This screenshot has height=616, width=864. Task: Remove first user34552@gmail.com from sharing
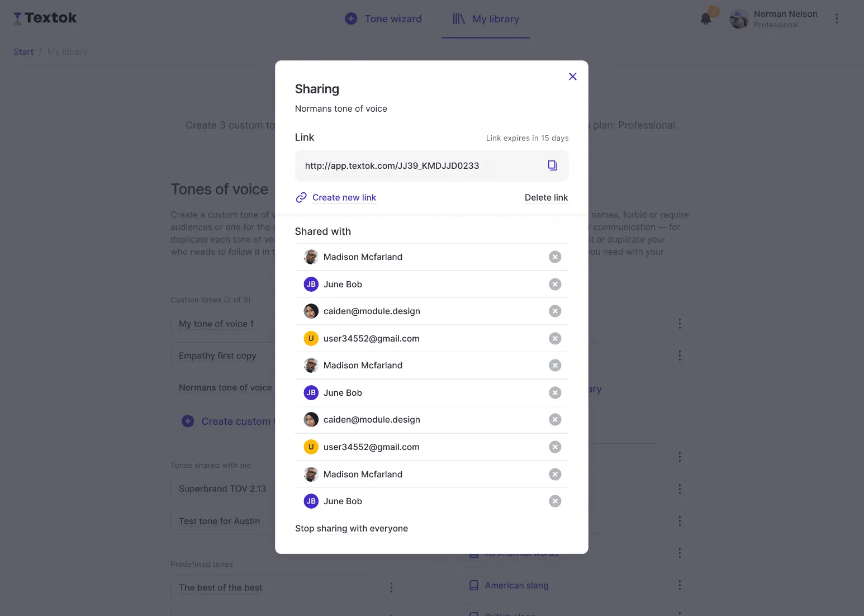(555, 338)
